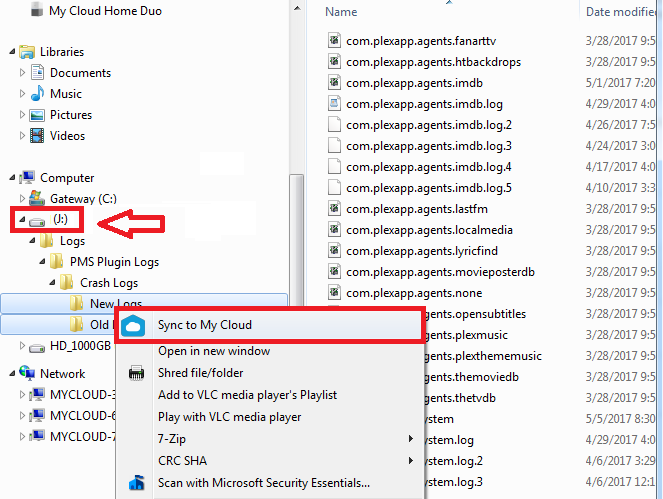Select the file ending in opensubtitles
The image size is (663, 499).
coord(474,314)
